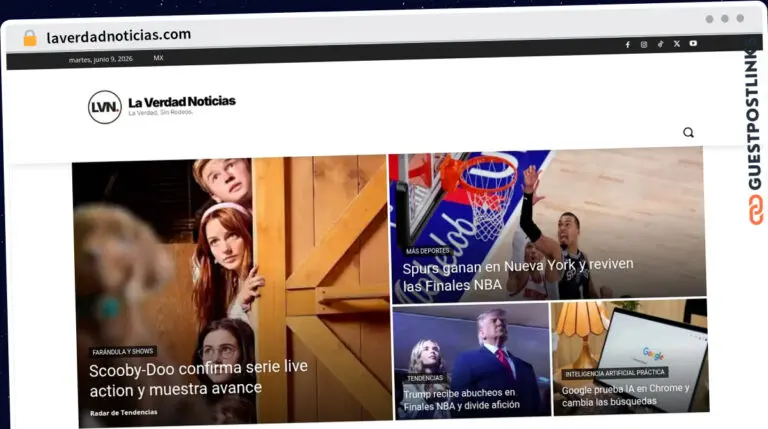The width and height of the screenshot is (768, 429).
Task: Open the TikTok social icon
Action: pyautogui.click(x=660, y=44)
